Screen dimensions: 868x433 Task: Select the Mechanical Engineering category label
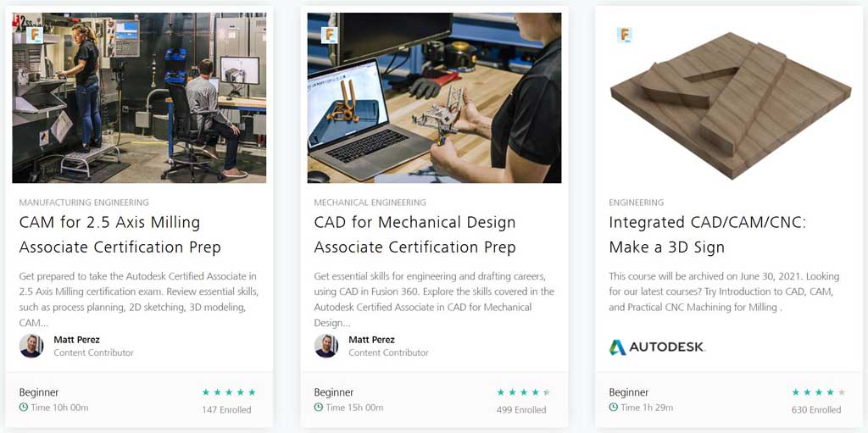(370, 203)
